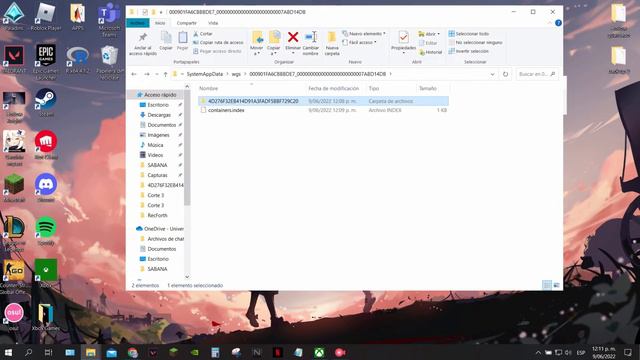640x360 pixels.
Task: Open Steam desktop shortcut
Action: pos(45,103)
